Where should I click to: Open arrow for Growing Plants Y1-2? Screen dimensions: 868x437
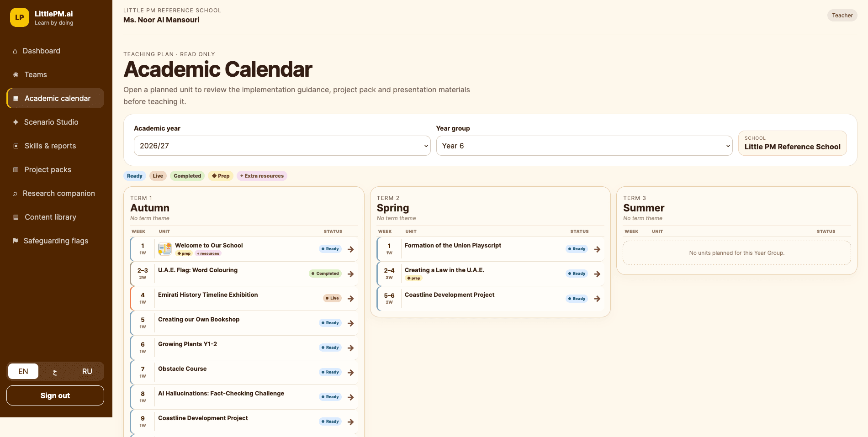[351, 348]
